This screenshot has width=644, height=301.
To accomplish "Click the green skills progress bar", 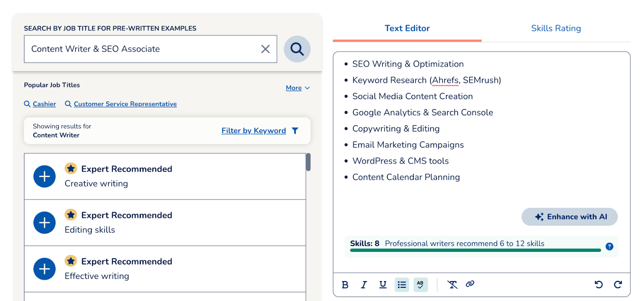I will (475, 250).
